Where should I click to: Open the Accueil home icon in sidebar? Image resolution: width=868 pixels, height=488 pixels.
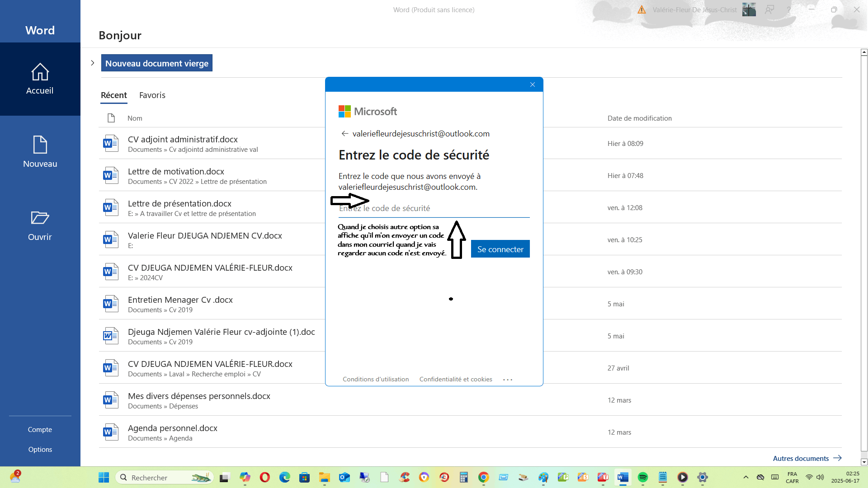pyautogui.click(x=40, y=72)
